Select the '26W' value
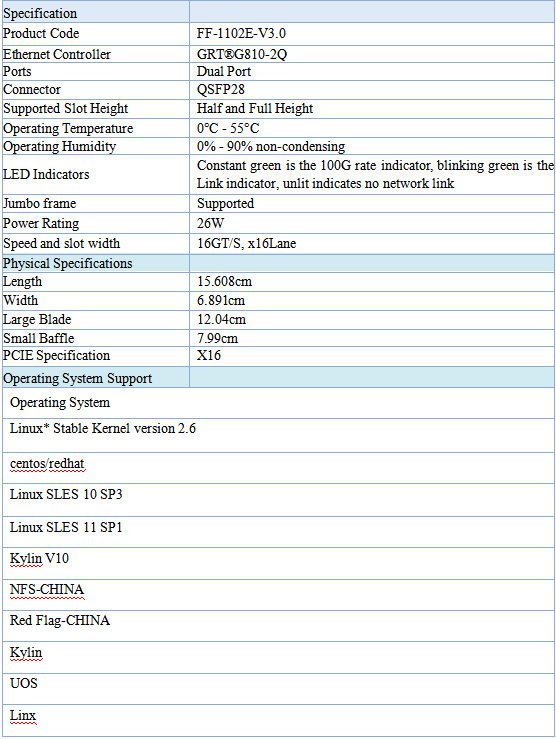This screenshot has height=739, width=556. (x=211, y=223)
